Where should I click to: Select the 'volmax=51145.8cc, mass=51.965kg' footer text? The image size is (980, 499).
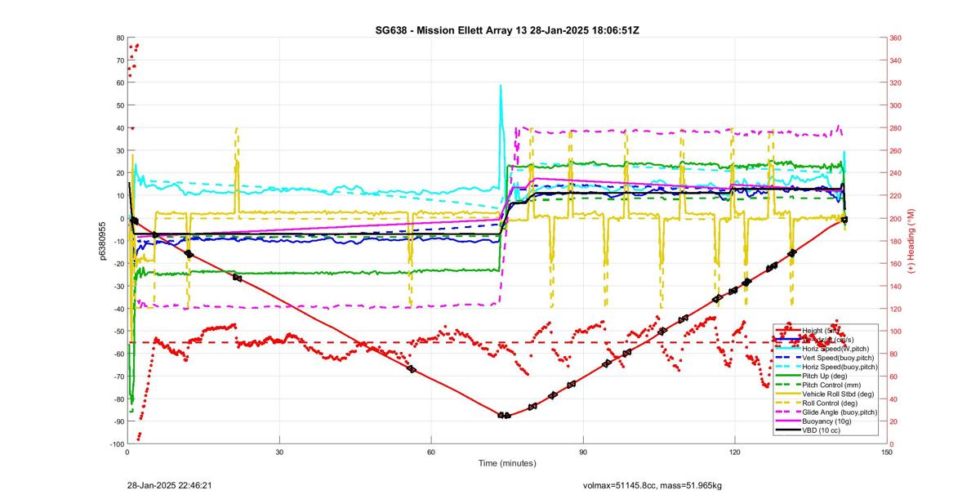pyautogui.click(x=654, y=485)
